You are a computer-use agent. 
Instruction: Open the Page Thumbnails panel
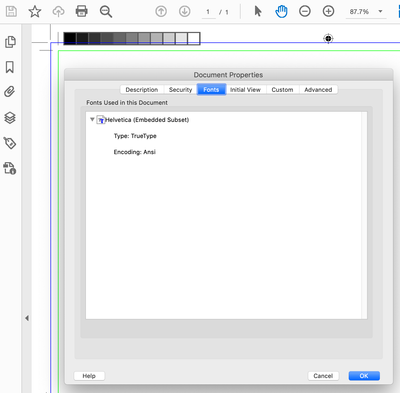[10, 42]
